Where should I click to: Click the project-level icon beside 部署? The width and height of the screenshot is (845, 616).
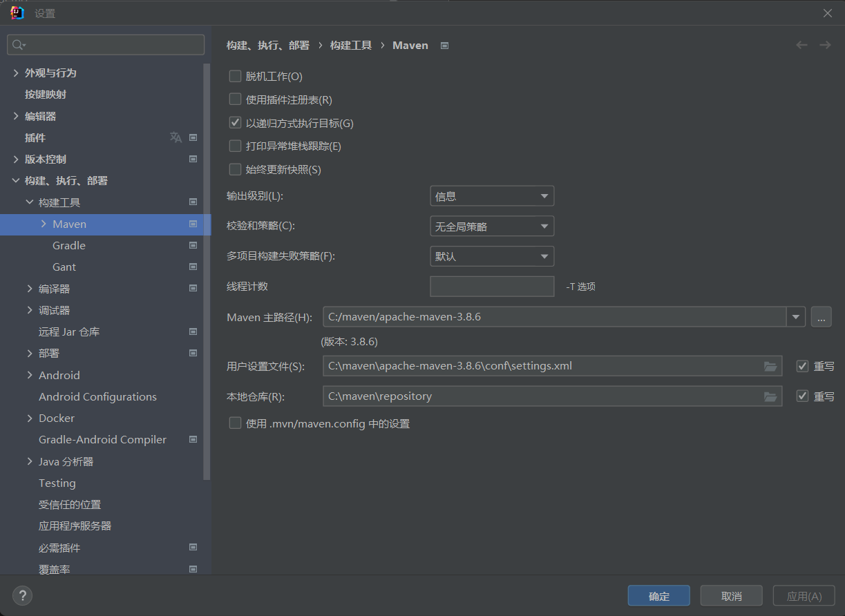click(x=193, y=353)
